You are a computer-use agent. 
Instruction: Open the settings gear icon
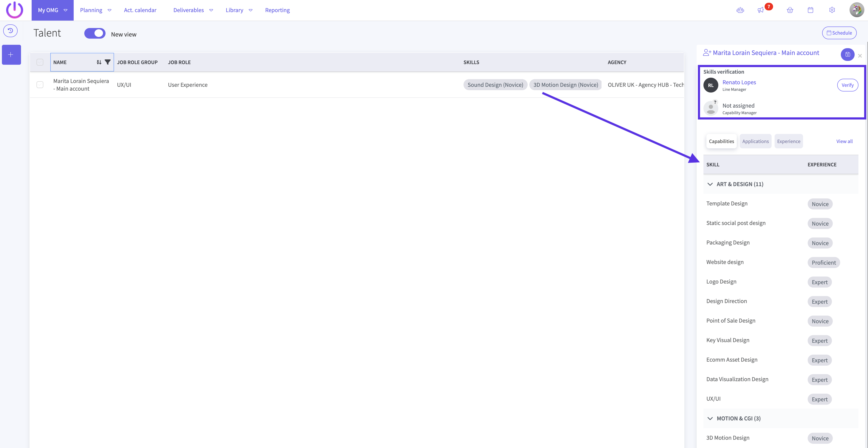click(x=832, y=10)
